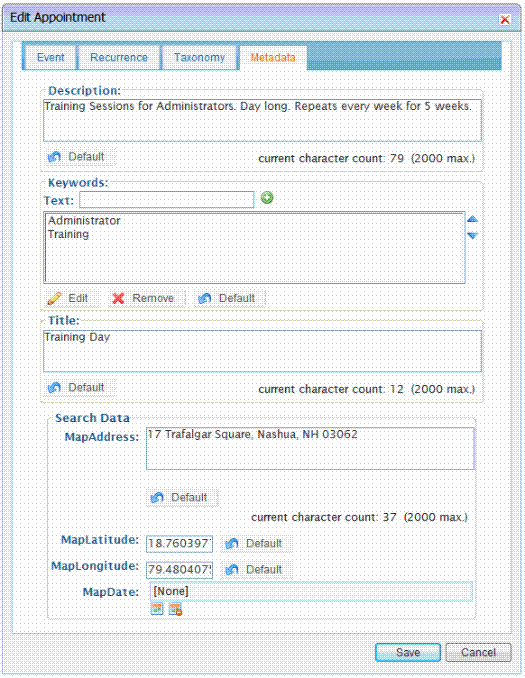Reset Title with its Default button

(77, 387)
